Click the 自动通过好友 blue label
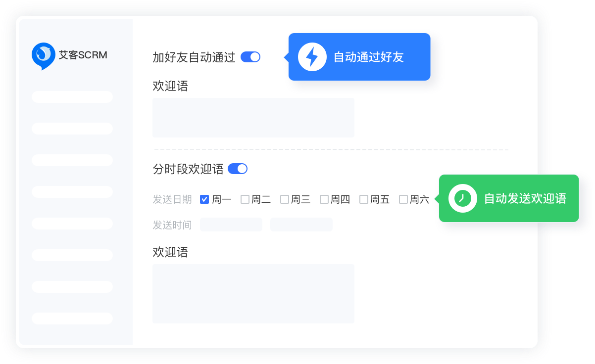Viewport: 595px width, 364px height. 368,57
